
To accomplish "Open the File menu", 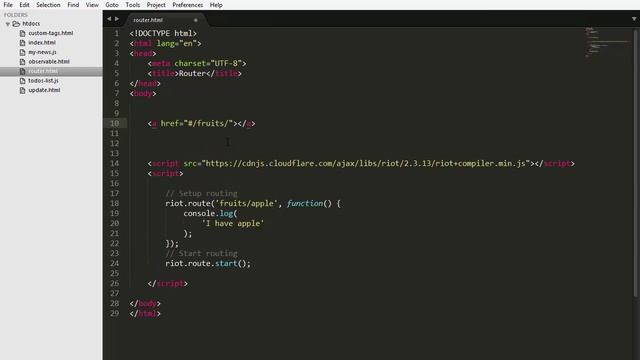I will (x=8, y=5).
